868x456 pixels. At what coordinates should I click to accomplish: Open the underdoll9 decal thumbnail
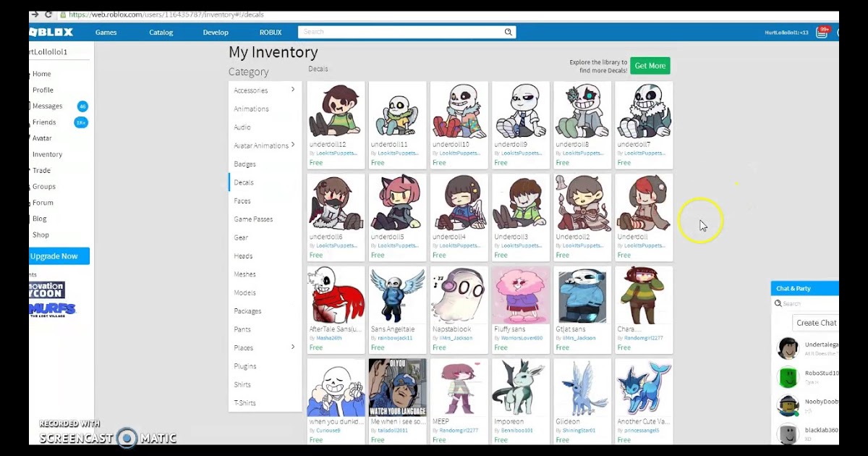click(x=521, y=110)
